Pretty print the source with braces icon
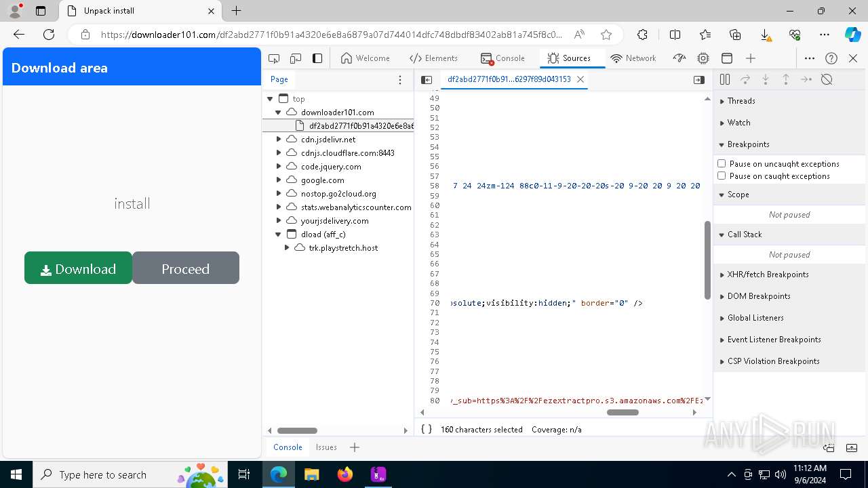This screenshot has height=488, width=868. [427, 429]
